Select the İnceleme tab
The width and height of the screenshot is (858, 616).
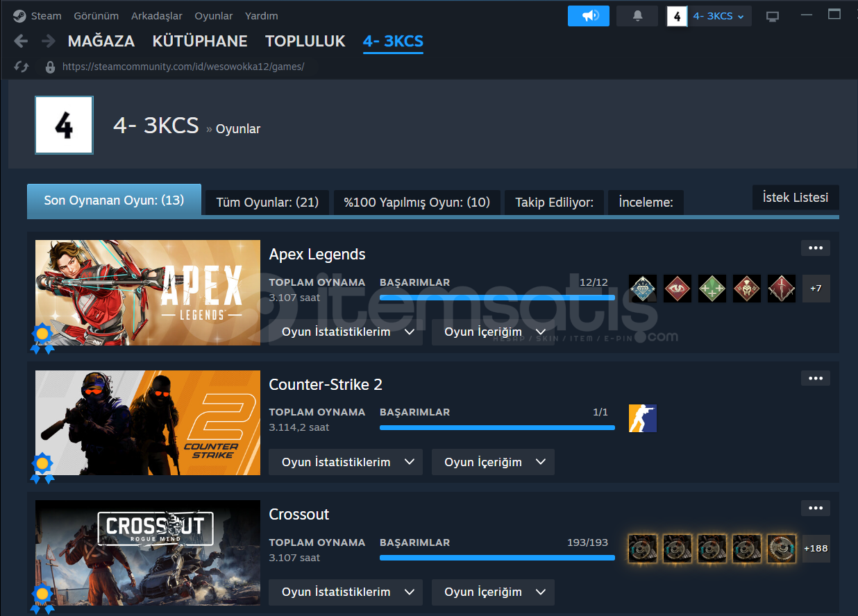coord(646,203)
